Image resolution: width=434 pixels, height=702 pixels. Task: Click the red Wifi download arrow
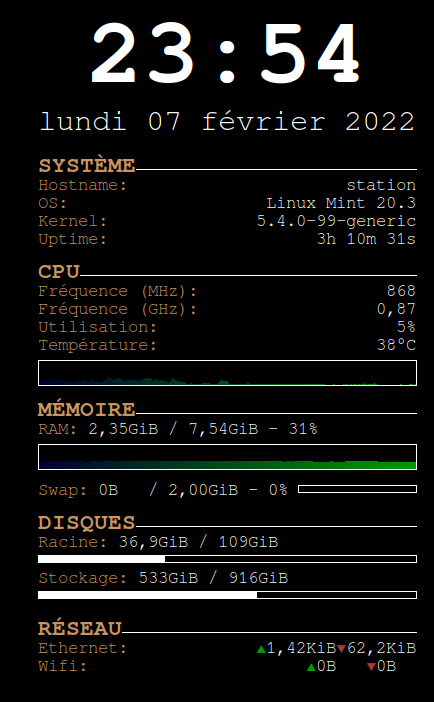click(371, 667)
